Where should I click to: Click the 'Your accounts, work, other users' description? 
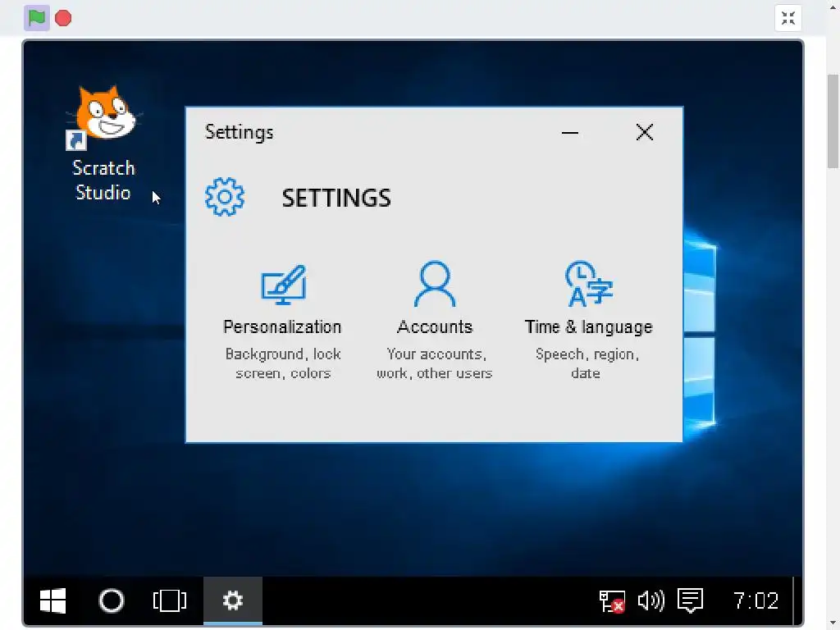tap(435, 363)
